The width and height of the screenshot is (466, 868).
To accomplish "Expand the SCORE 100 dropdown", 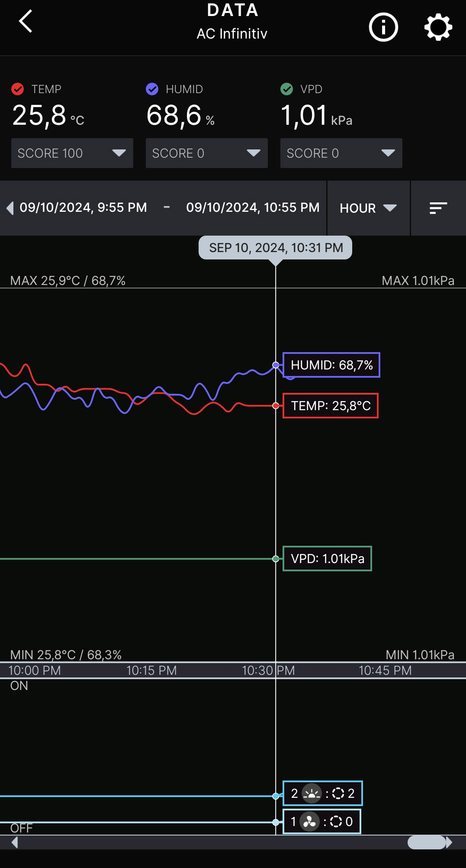I will [72, 153].
